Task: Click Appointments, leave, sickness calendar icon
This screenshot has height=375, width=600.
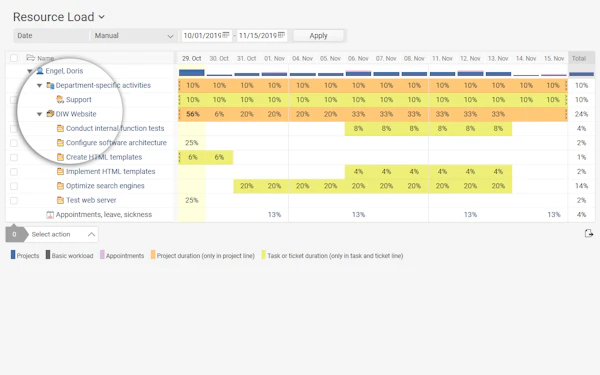Action: tap(50, 215)
